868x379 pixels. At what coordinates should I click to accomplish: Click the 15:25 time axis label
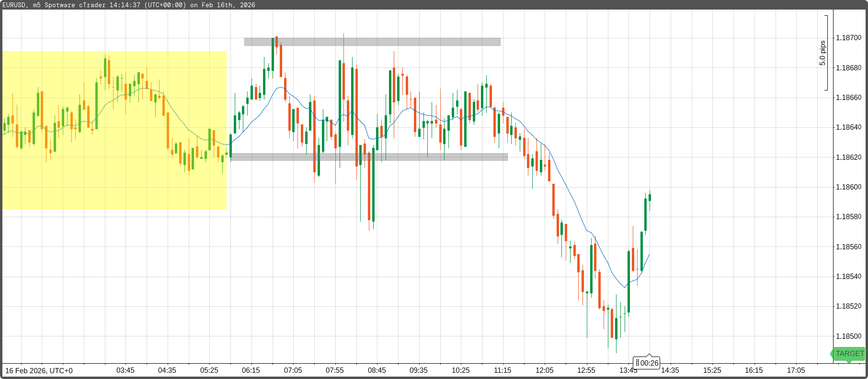(x=712, y=370)
